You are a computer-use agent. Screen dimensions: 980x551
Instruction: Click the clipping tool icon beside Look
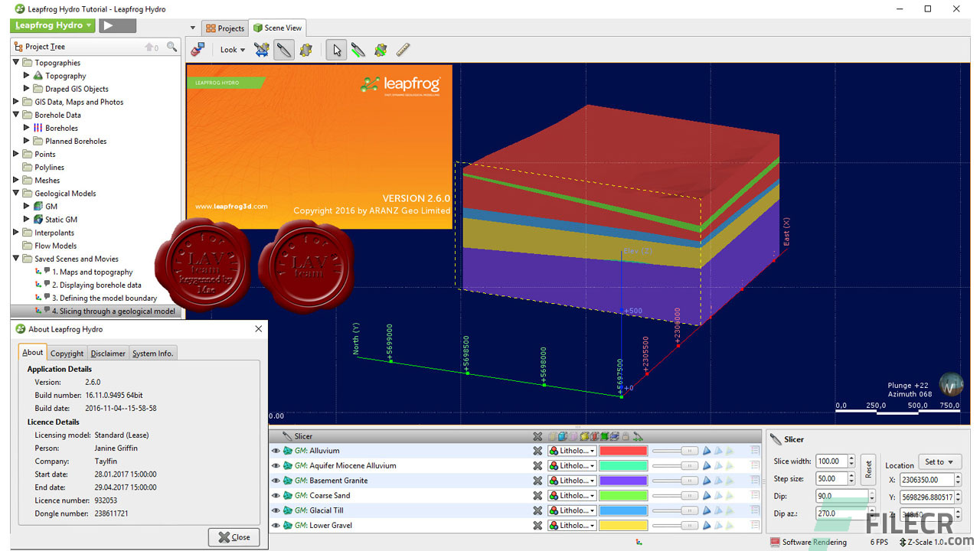[x=262, y=50]
